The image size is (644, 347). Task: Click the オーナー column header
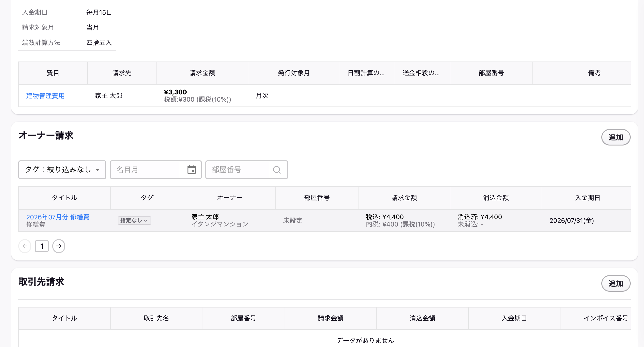pyautogui.click(x=230, y=198)
